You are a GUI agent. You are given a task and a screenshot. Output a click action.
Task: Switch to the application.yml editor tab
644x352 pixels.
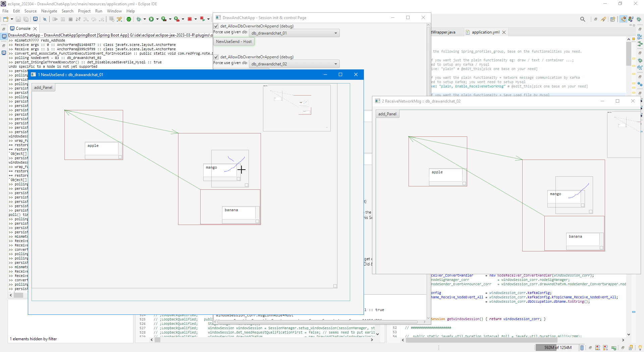[x=485, y=32]
